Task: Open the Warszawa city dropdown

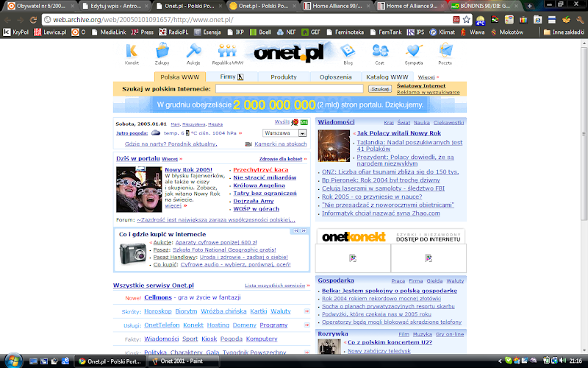Action: tap(284, 133)
